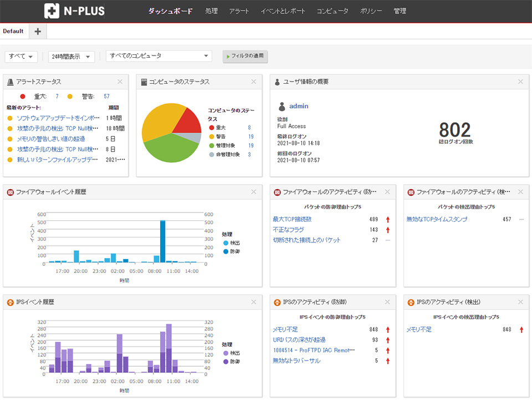
Task: Close the ファイアウォールイベント履歴 panel
Action: click(253, 192)
